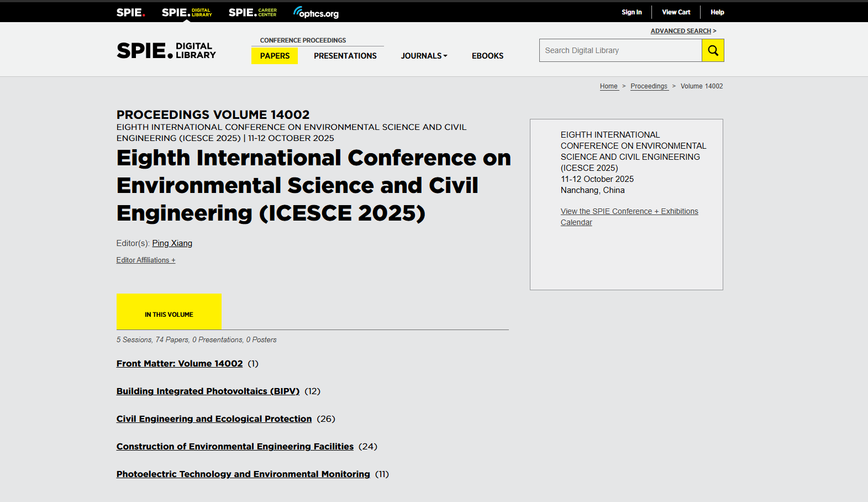Select the Papers tab

275,56
